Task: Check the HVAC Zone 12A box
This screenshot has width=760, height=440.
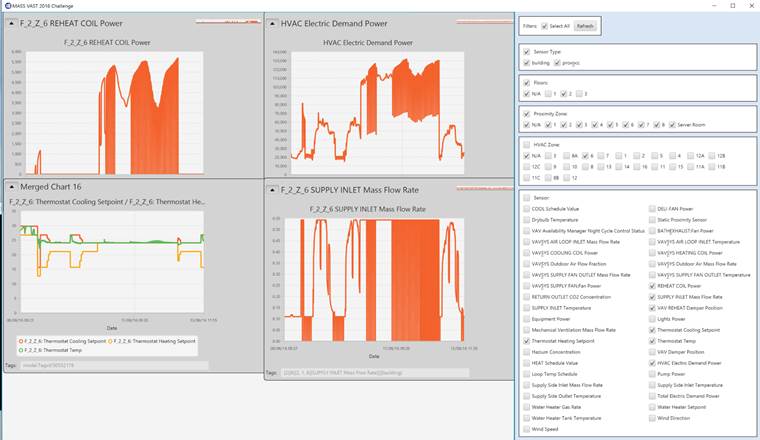Action: 692,156
